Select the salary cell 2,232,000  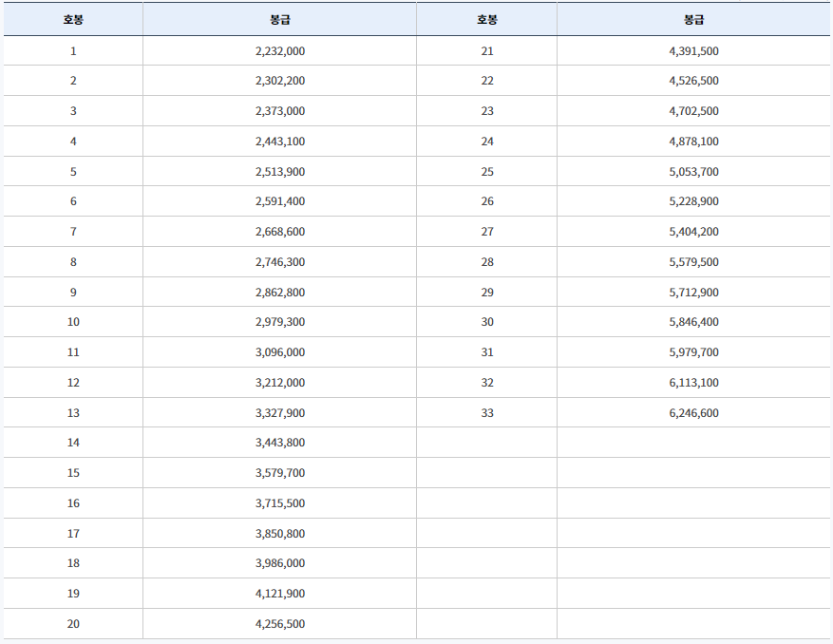(x=280, y=51)
